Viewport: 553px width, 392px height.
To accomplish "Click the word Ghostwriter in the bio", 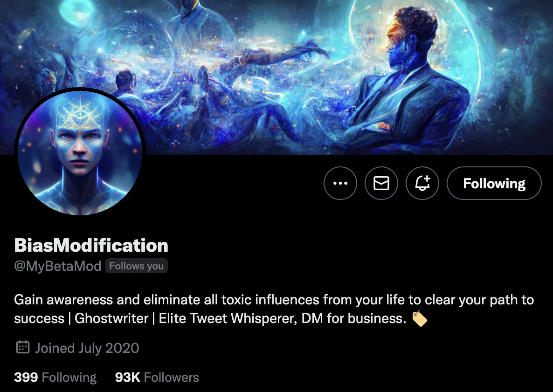I will point(111,318).
